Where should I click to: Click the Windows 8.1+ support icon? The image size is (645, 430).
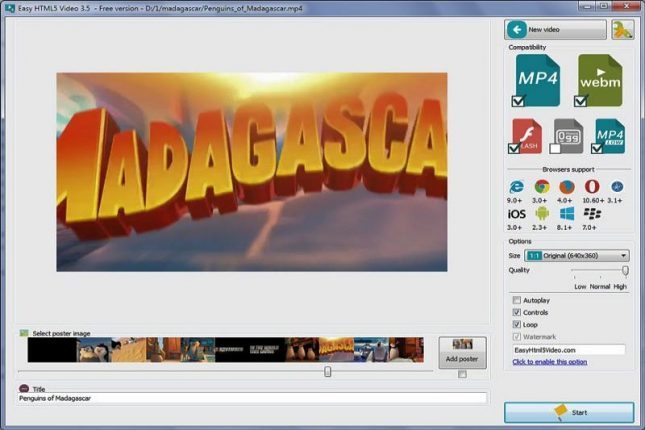[x=567, y=214]
